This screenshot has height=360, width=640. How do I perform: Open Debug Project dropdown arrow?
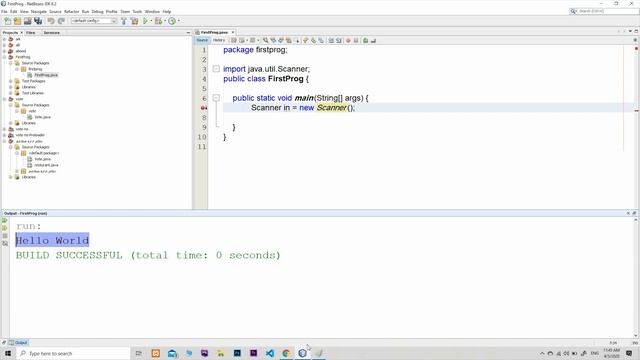(x=164, y=21)
